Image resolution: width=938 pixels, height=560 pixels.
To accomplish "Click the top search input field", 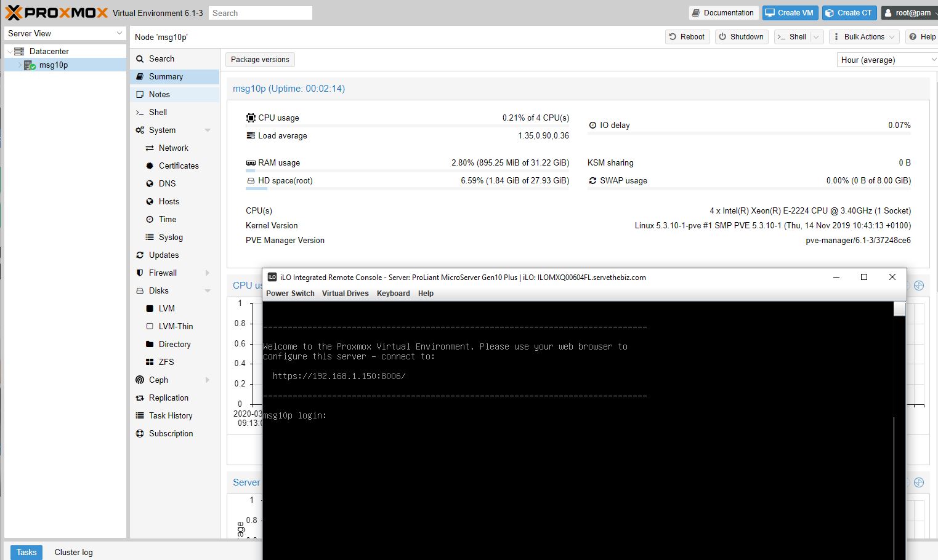I will [260, 13].
